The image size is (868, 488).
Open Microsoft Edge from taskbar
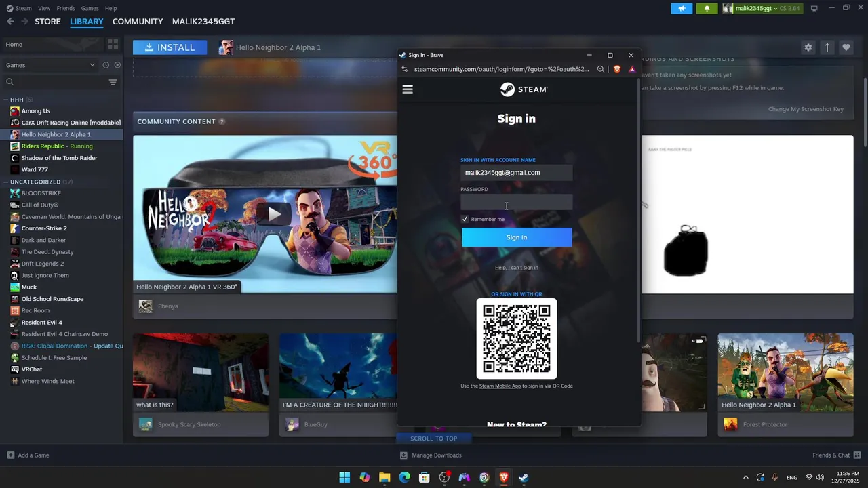pyautogui.click(x=404, y=477)
